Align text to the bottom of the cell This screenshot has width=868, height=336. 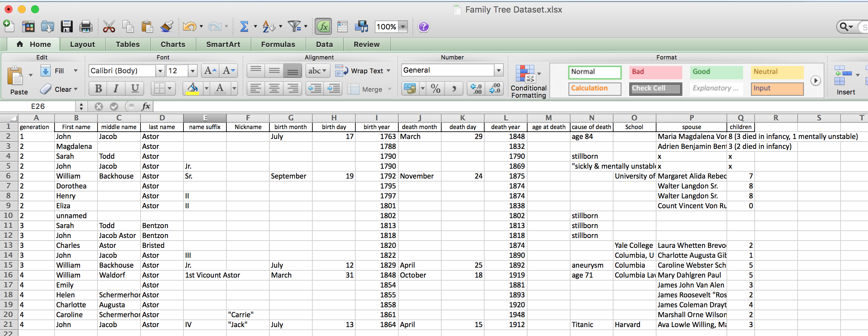pyautogui.click(x=293, y=71)
